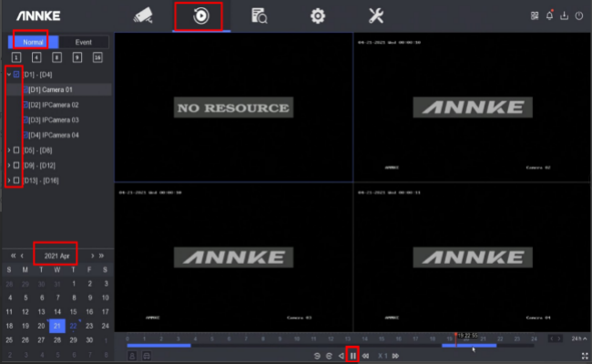Check the D5 - D8 group checkbox

click(x=16, y=149)
